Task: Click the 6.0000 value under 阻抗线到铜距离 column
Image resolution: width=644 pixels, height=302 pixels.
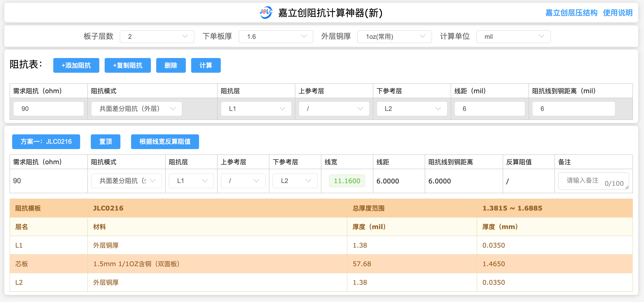Action: coord(440,181)
